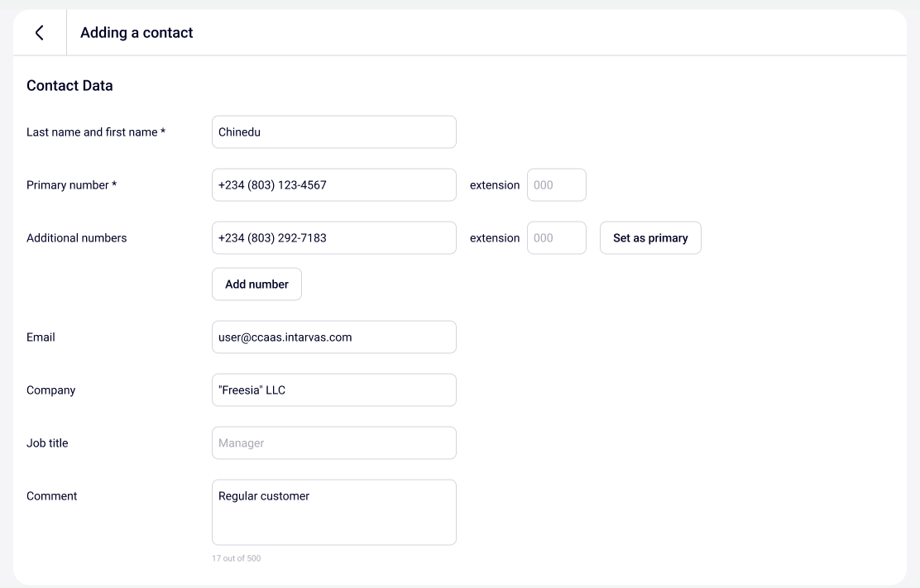Focus the Email input field
The height and width of the screenshot is (588, 920).
tap(333, 337)
